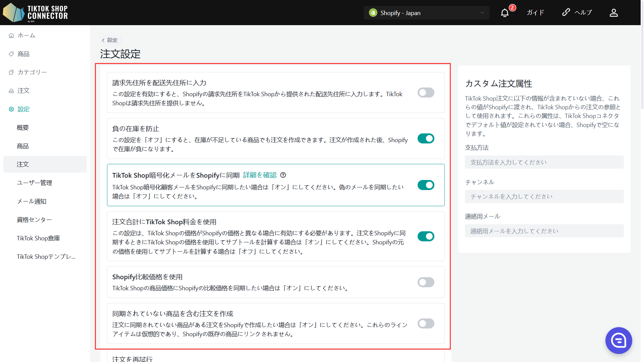The height and width of the screenshot is (362, 644).
Task: Click the category icon beside カテゴリー
Action: click(x=11, y=72)
